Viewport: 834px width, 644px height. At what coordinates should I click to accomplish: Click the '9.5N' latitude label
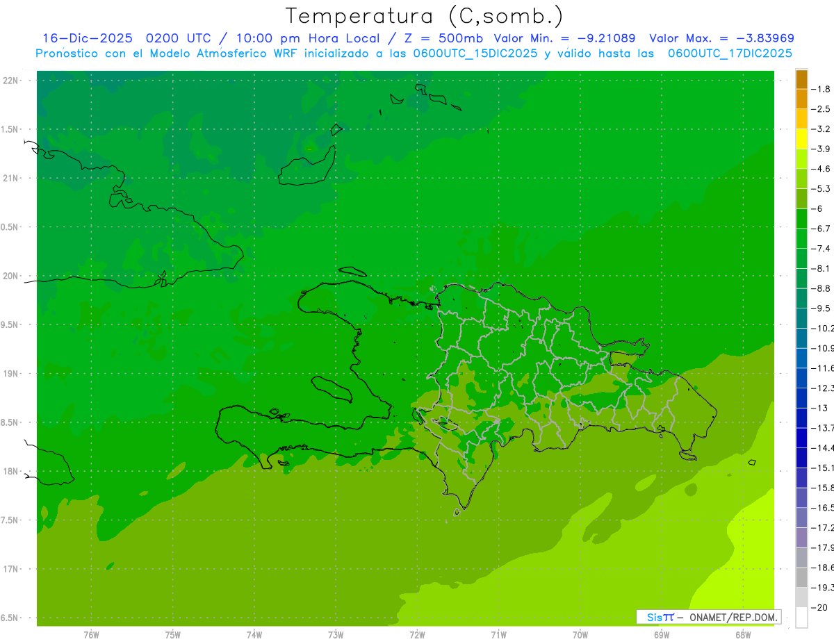(10, 324)
